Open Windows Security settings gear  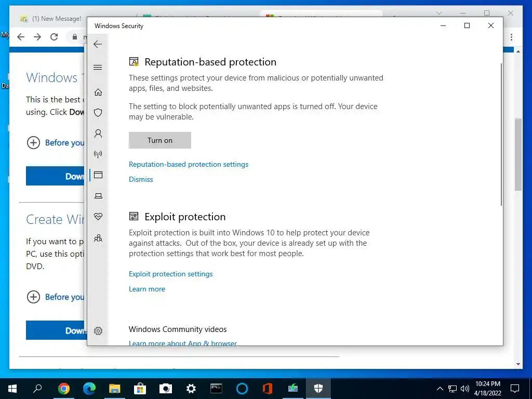tap(98, 331)
